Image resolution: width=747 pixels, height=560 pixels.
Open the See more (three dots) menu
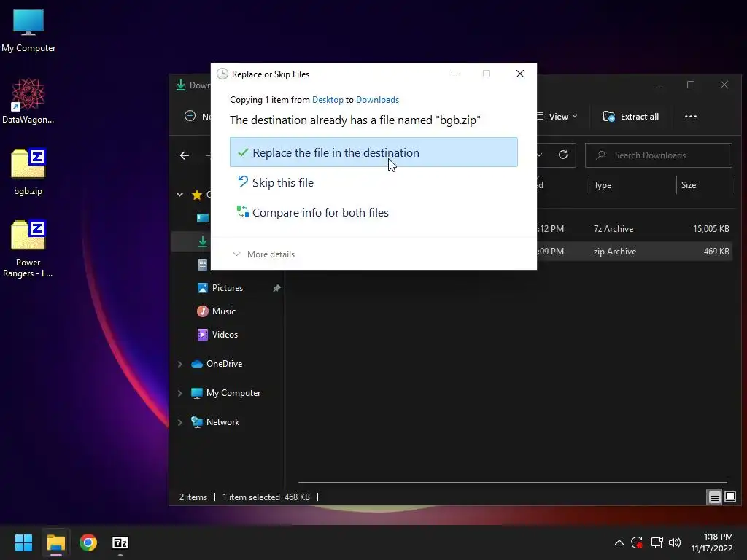pyautogui.click(x=690, y=117)
